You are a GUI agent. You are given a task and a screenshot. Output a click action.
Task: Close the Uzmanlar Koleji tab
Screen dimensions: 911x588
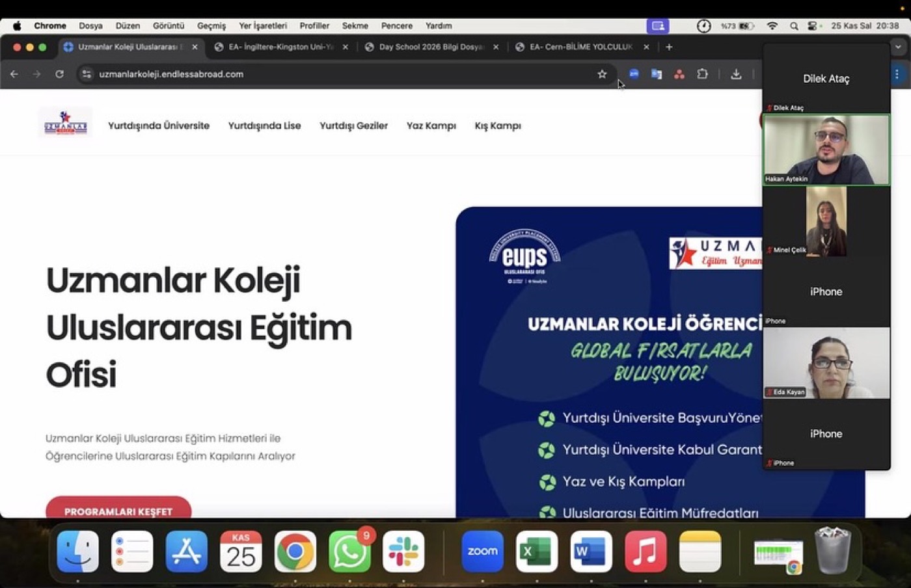pos(195,47)
